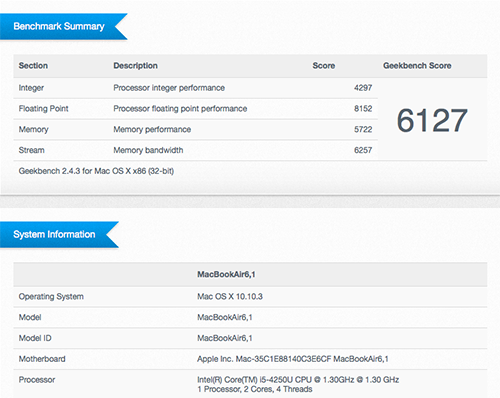Click the bold MacBookAir6,1 table header
The image size is (500, 398).
pos(226,275)
